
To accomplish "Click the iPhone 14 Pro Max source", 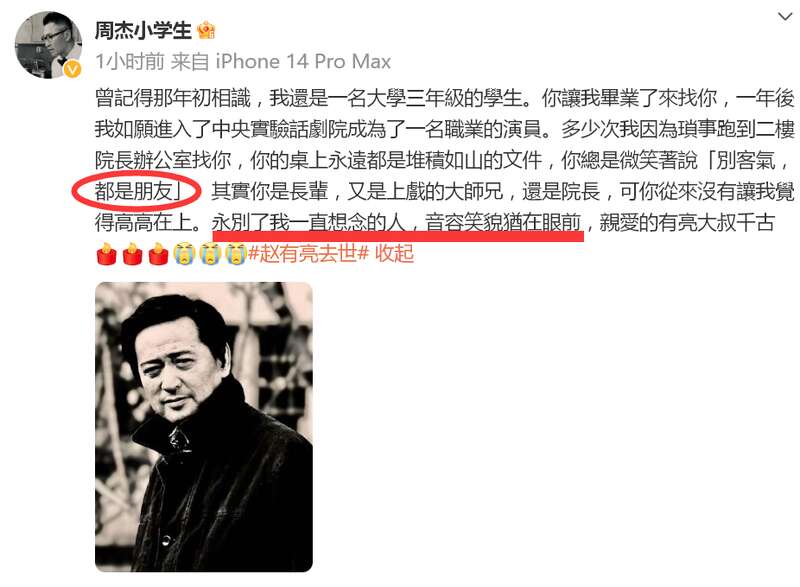I will pyautogui.click(x=303, y=62).
